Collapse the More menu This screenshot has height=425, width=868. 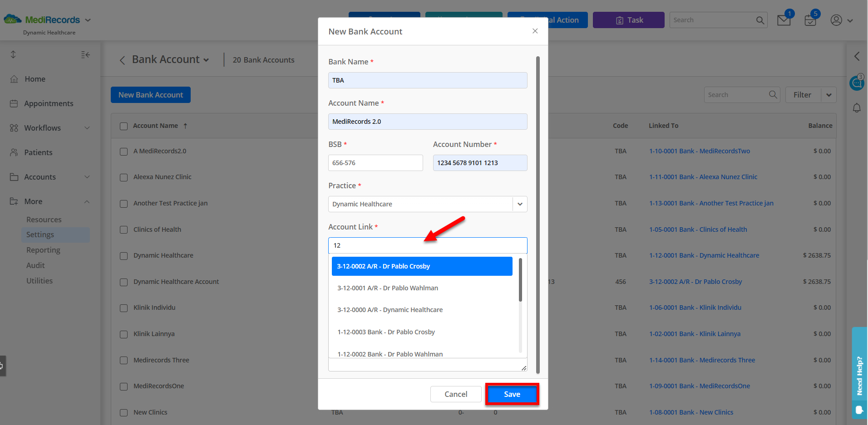click(x=87, y=201)
